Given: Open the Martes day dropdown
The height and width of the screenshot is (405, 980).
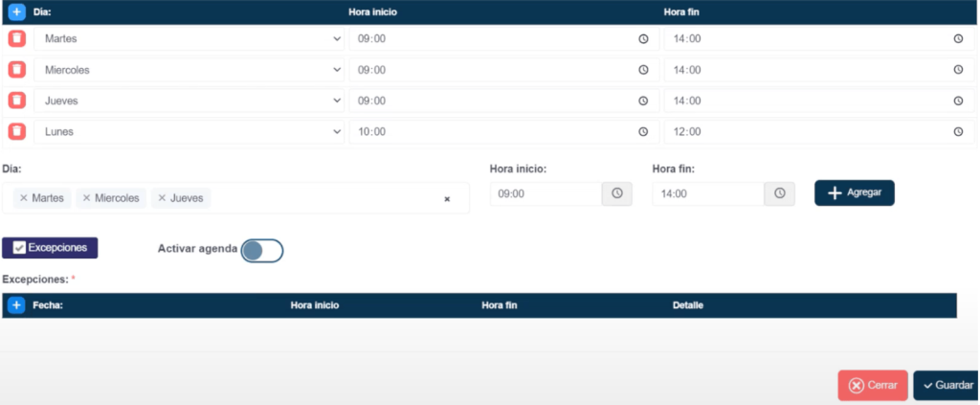Looking at the screenshot, I should pos(189,38).
